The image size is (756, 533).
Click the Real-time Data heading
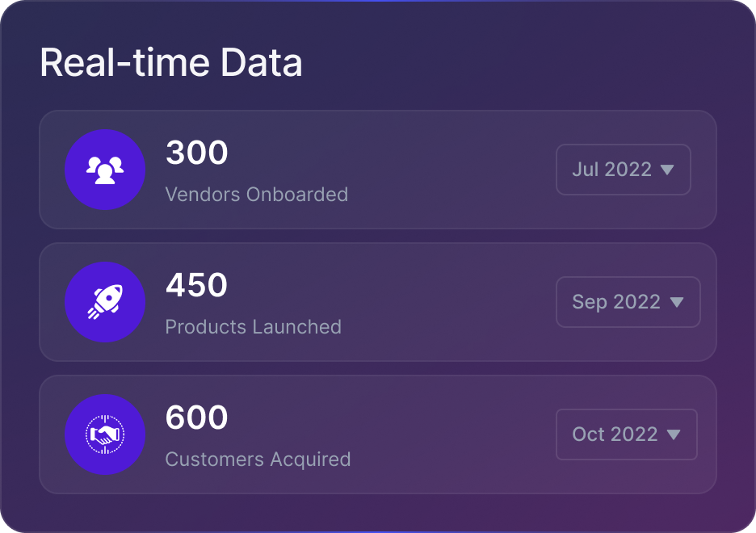[x=171, y=63]
